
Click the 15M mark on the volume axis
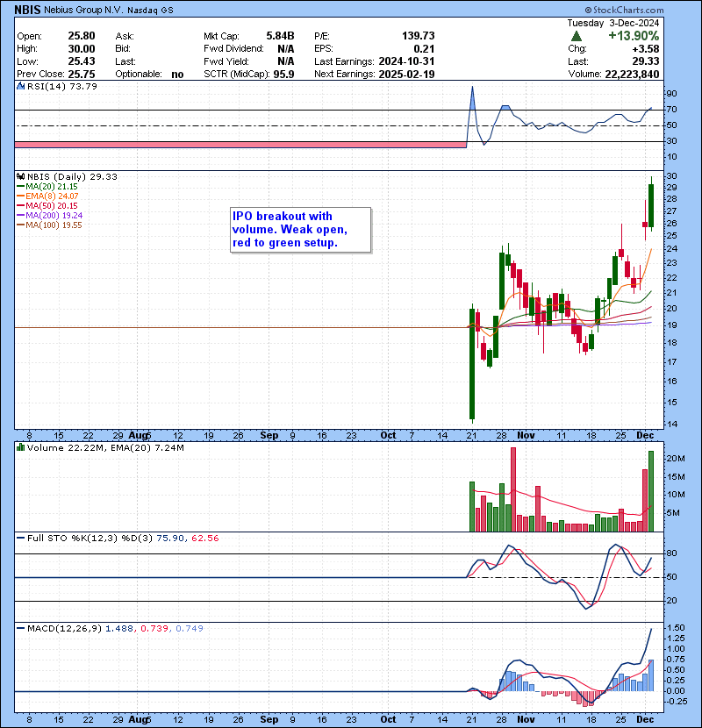(x=676, y=477)
